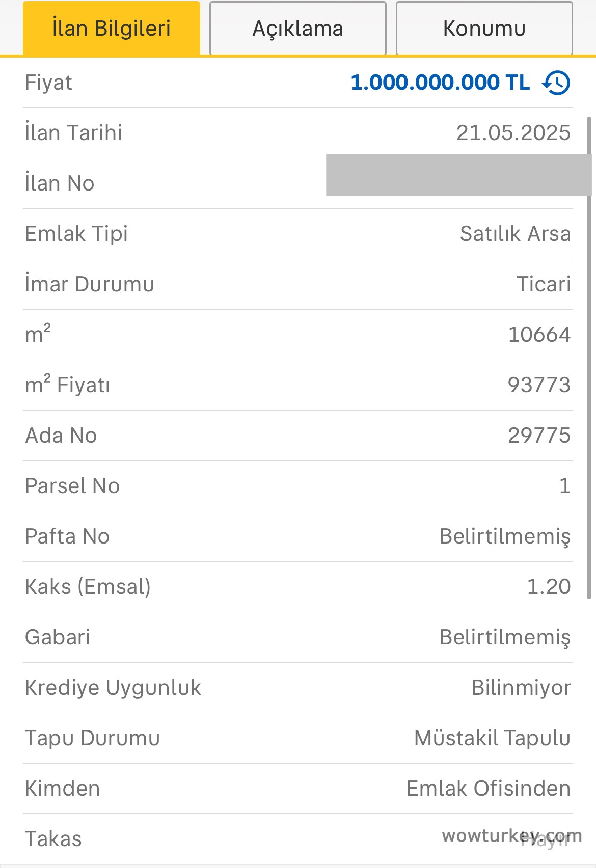Viewport: 596px width, 868px height.
Task: Click the 1.000.000.000 TL price
Action: 440,83
